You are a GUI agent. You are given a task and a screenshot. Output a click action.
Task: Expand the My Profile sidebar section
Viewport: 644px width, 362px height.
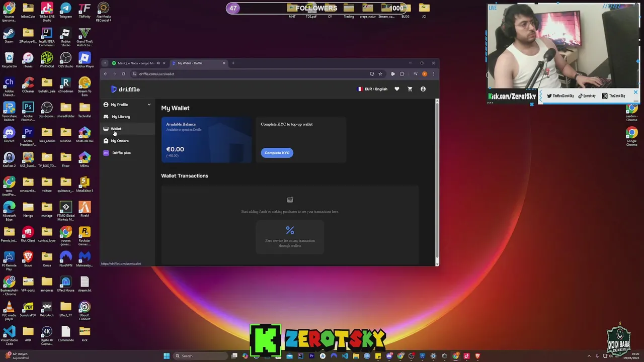127,105
